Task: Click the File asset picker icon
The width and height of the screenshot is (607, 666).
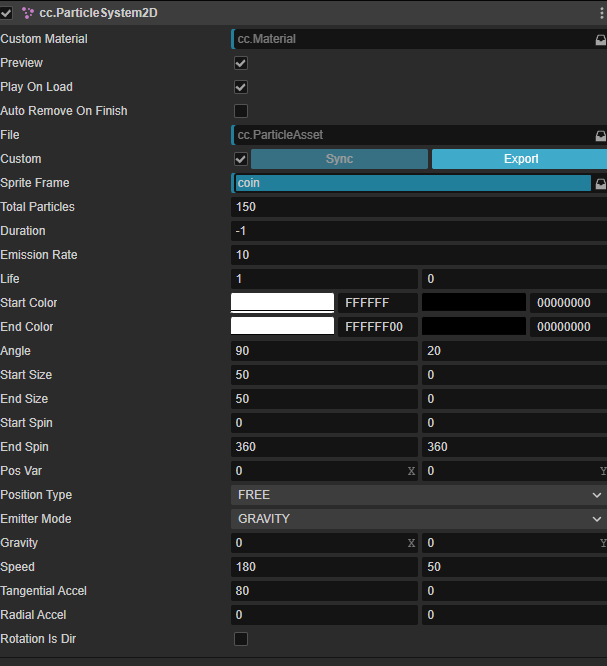Action: [600, 135]
